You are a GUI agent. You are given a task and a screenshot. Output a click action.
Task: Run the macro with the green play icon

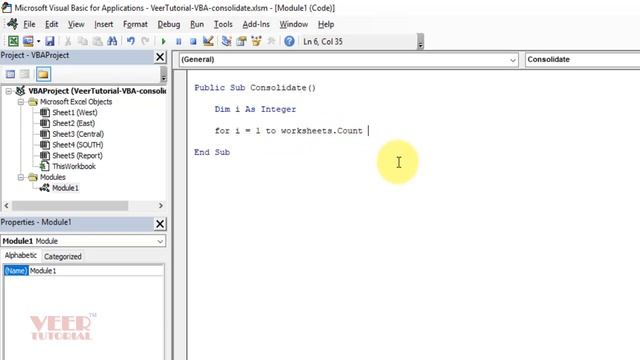[x=164, y=41]
